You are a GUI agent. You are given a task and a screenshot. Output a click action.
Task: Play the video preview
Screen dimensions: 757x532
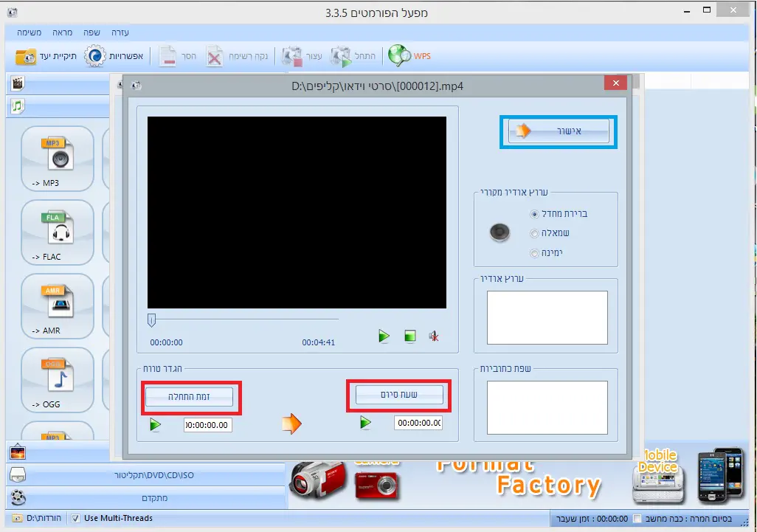tap(384, 336)
